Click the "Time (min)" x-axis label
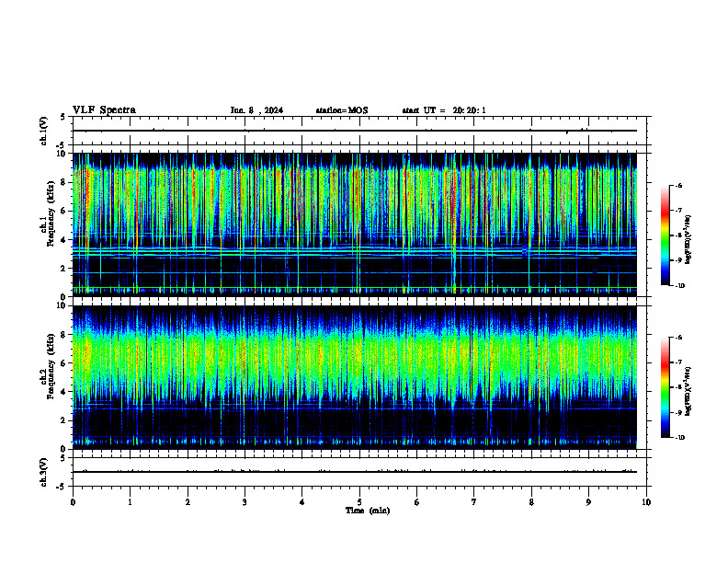 pyautogui.click(x=368, y=511)
